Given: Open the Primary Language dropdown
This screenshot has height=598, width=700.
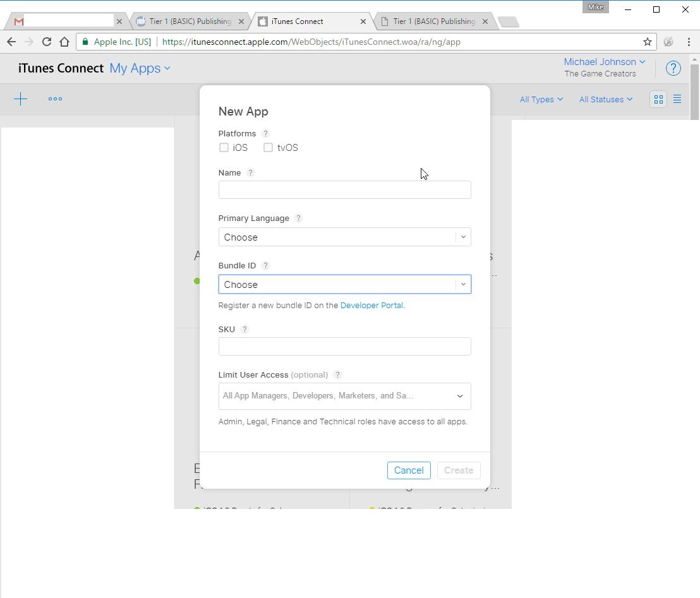Looking at the screenshot, I should click(345, 237).
